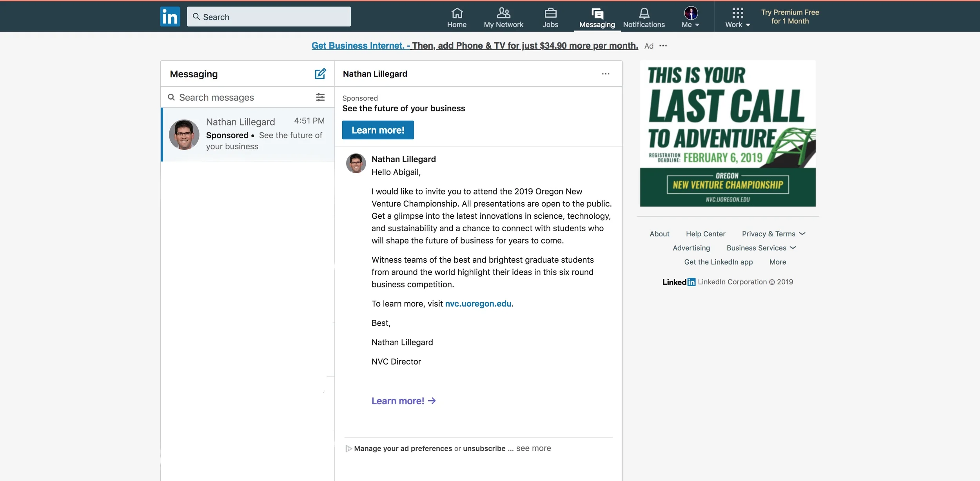Open Home from navigation bar

[x=457, y=18]
